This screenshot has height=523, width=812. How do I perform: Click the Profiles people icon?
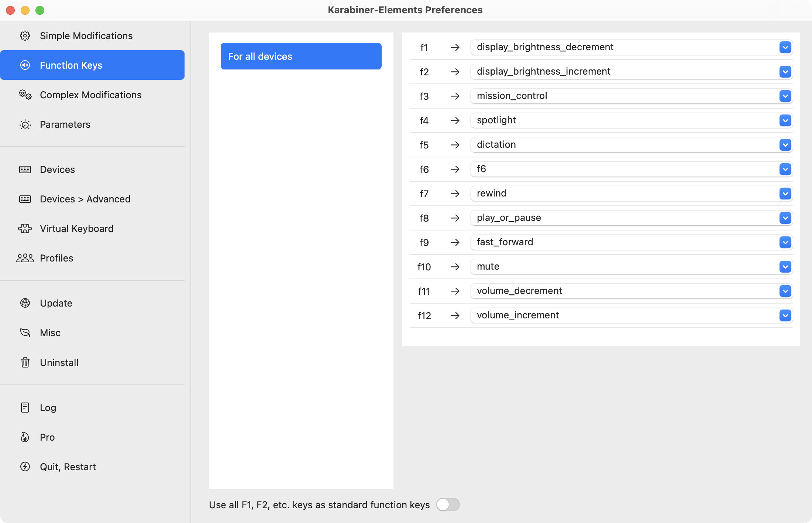[x=25, y=258]
